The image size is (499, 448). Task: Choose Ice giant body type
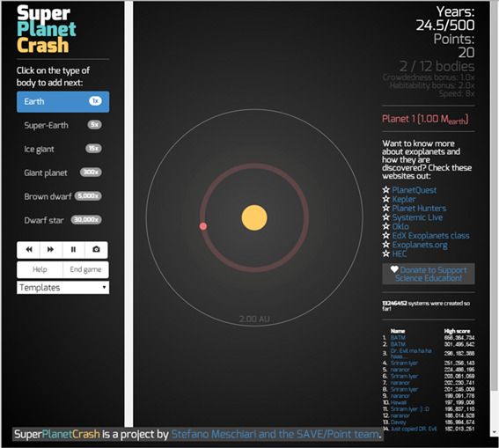(63, 149)
